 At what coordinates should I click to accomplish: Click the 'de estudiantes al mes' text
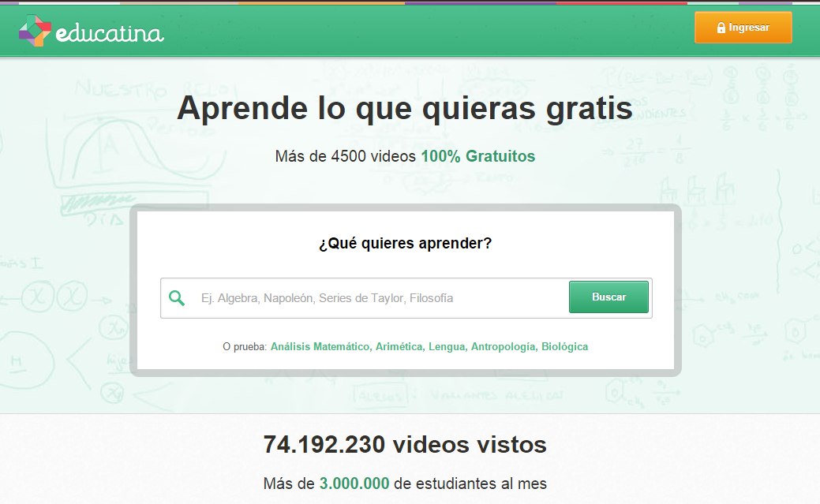pyautogui.click(x=470, y=483)
